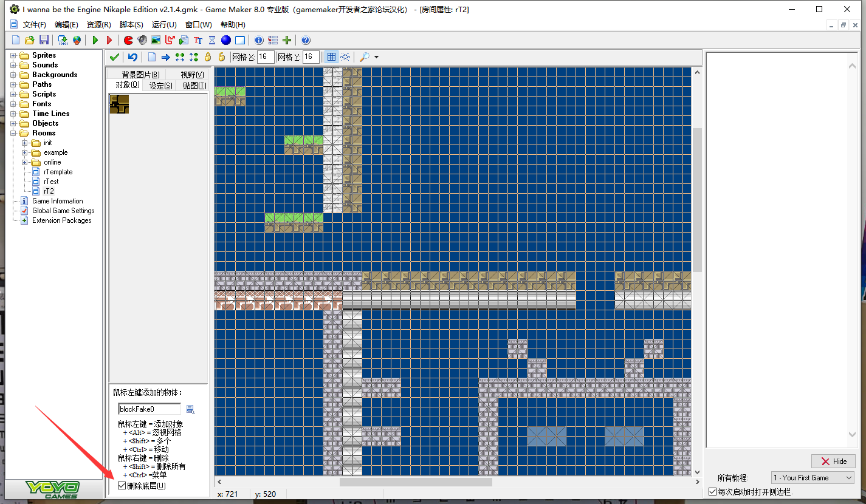Open the zoom magnifier dropdown arrow

click(377, 57)
